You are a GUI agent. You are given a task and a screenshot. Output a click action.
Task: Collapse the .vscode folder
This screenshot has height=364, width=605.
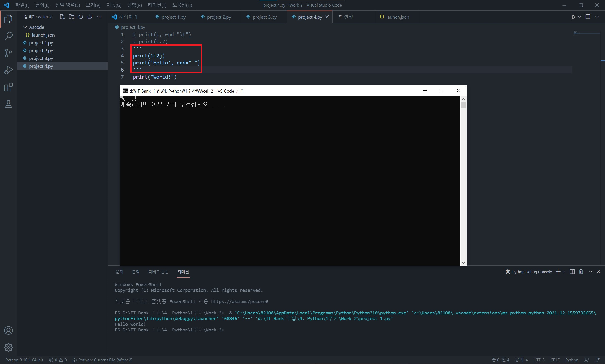coord(25,27)
